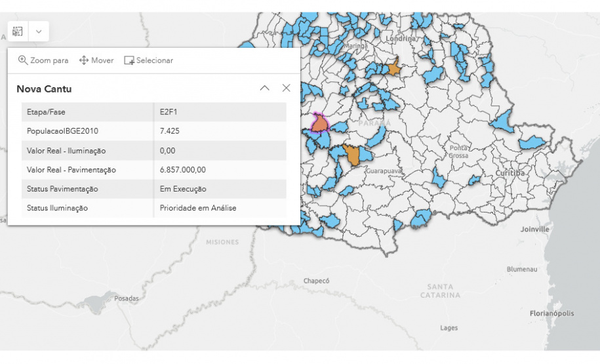Click the Ponta Grossa city label
This screenshot has width=600, height=364.
point(458,152)
